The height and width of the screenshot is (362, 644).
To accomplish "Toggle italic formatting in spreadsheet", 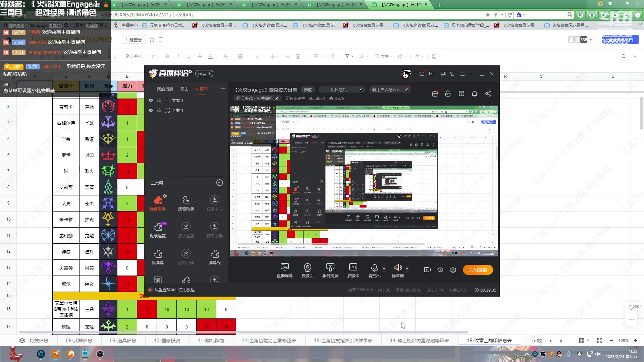I will pos(178,56).
